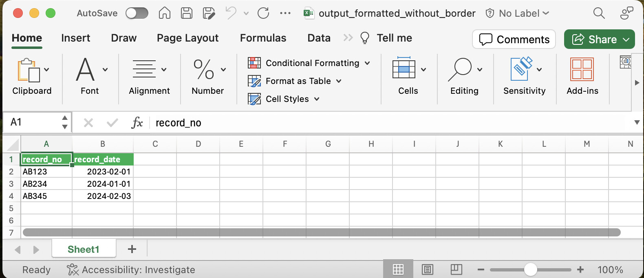The width and height of the screenshot is (644, 278).
Task: Toggle the AutoSave switch
Action: click(137, 13)
